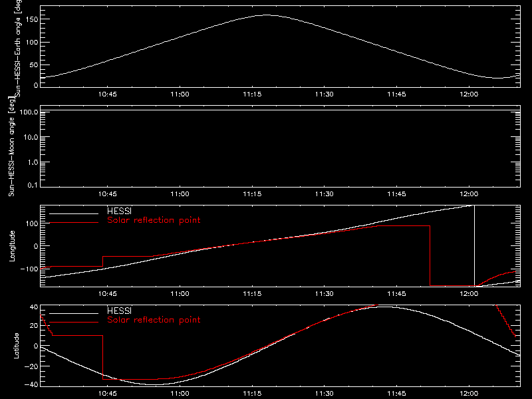
Task: Click 10.0 tick on Moon angle axis
Action: [x=31, y=137]
